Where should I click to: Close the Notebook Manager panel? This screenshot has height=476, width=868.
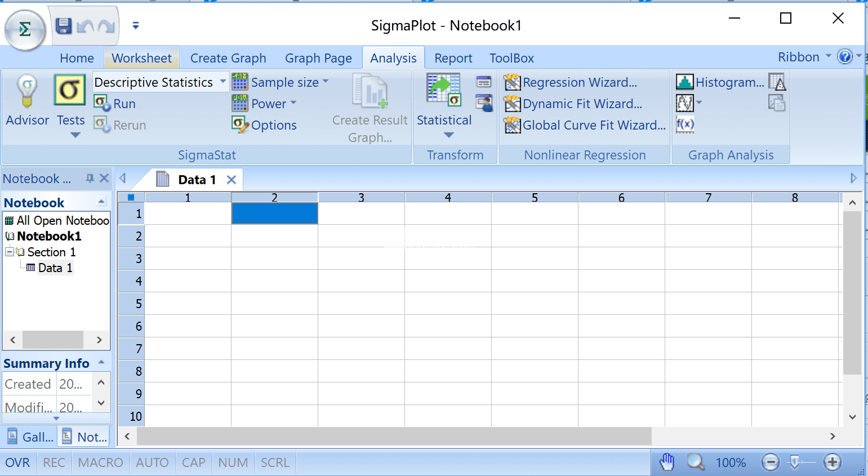104,179
